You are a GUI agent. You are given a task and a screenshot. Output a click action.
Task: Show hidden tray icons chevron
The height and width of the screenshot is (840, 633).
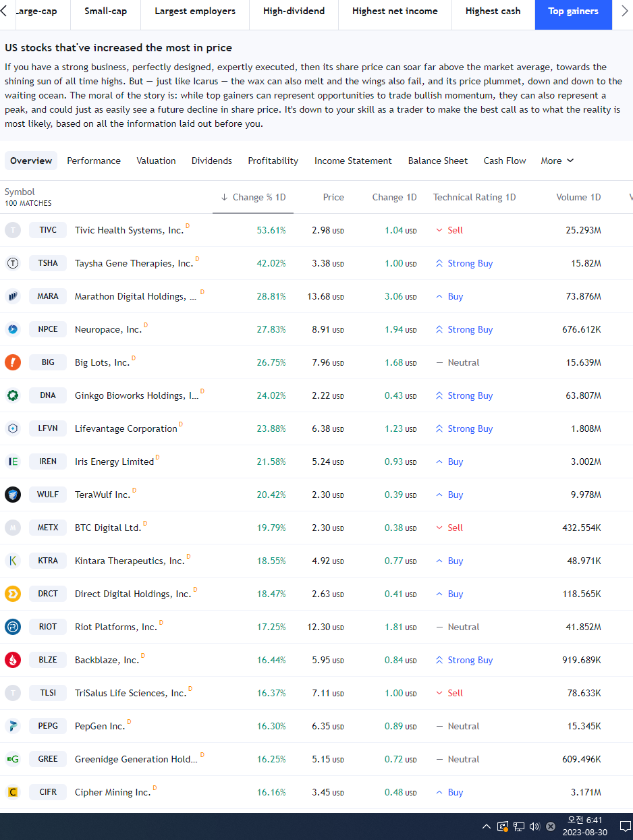pyautogui.click(x=486, y=827)
